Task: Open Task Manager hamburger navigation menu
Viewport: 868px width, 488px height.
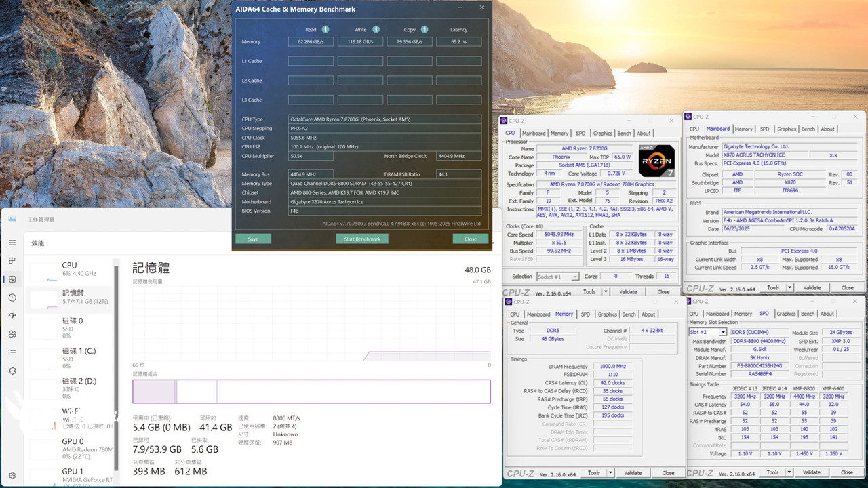Action: [12, 243]
